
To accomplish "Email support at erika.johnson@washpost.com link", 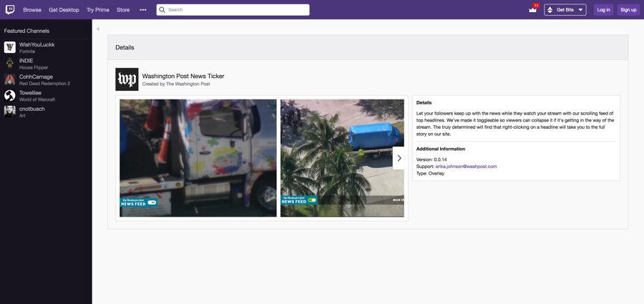I will point(466,167).
